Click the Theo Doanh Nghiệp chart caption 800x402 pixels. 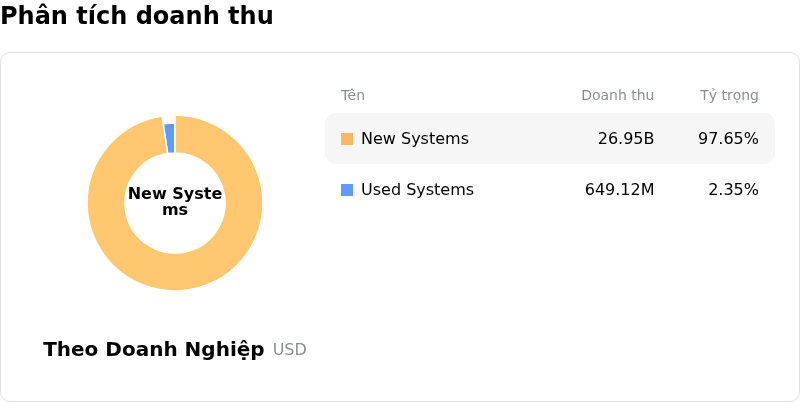tap(154, 349)
